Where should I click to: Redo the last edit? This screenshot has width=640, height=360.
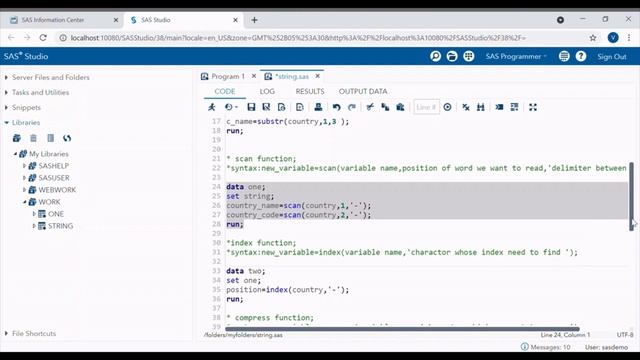(x=352, y=107)
